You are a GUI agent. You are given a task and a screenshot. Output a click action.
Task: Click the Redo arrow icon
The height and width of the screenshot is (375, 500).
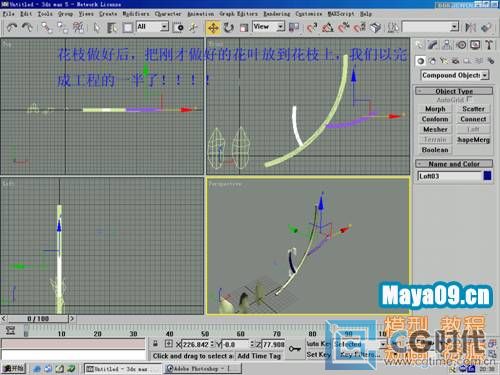(27, 27)
